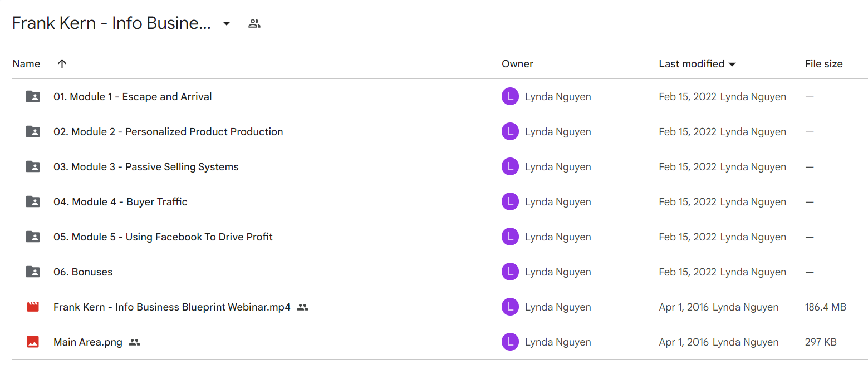
Task: Open the folder title dropdown arrow
Action: (227, 23)
